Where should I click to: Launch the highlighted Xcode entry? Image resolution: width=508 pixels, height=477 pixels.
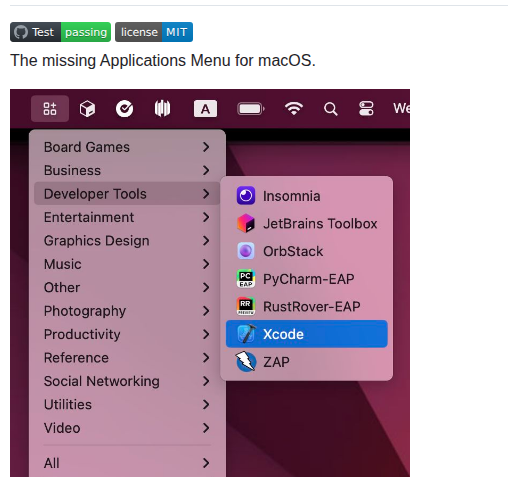307,334
